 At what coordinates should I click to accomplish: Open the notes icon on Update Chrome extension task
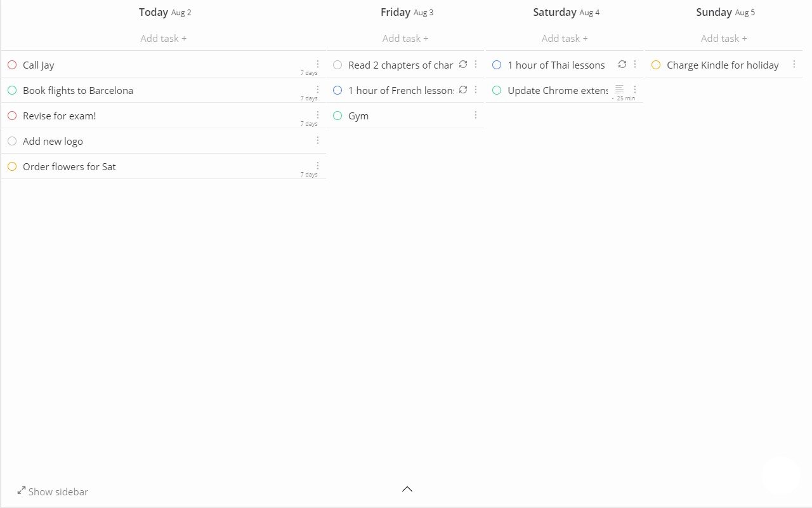click(620, 90)
